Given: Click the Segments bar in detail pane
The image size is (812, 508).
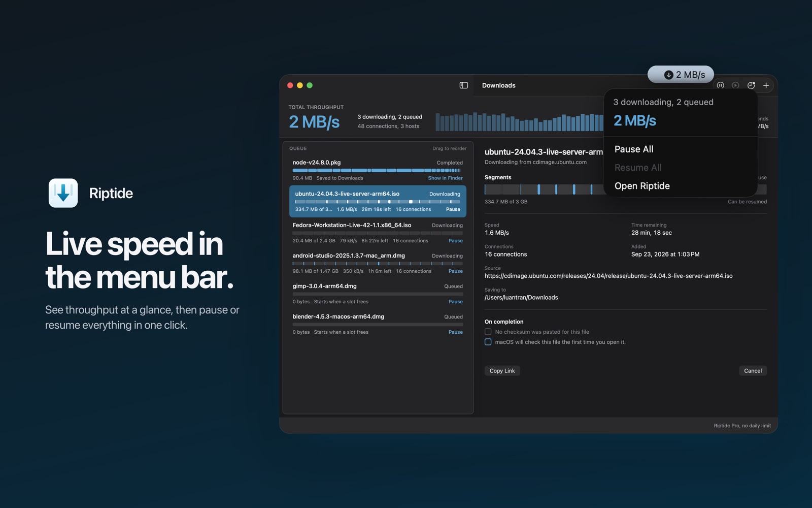Looking at the screenshot, I should (625, 189).
